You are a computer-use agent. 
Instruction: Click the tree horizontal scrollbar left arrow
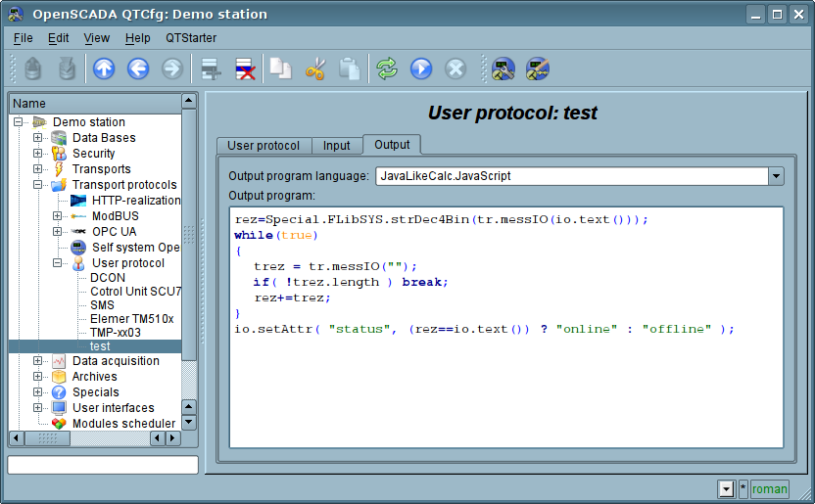[x=16, y=438]
